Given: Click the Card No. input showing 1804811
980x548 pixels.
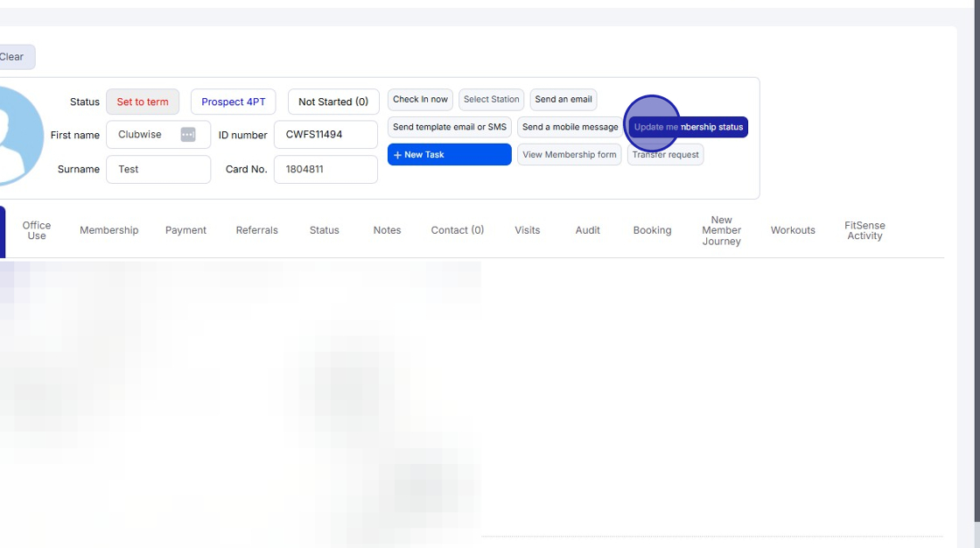Looking at the screenshot, I should 325,169.
